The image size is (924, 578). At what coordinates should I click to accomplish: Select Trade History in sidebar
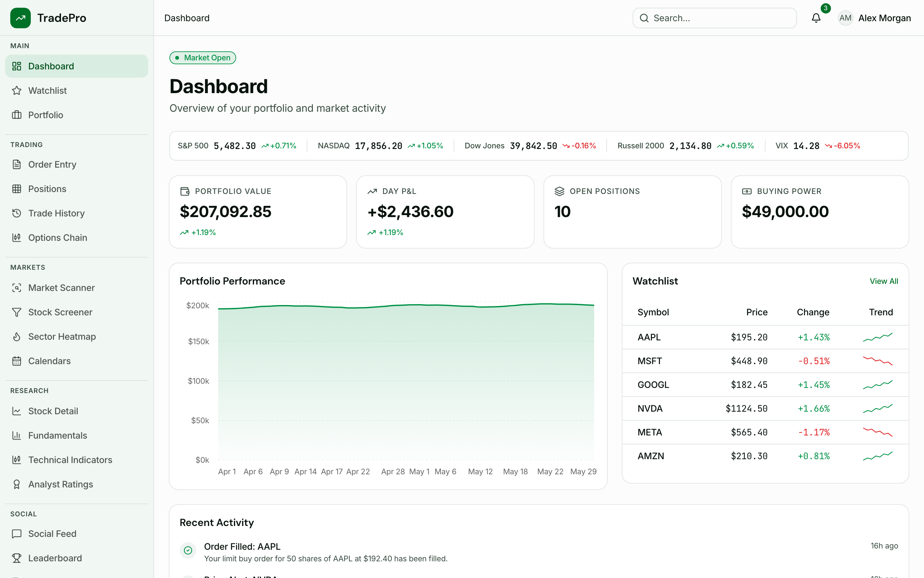pos(77,213)
